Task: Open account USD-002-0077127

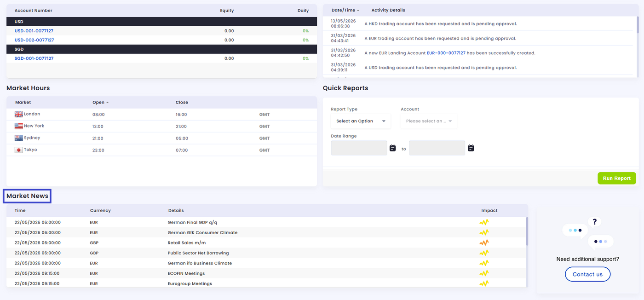Action: (34, 40)
